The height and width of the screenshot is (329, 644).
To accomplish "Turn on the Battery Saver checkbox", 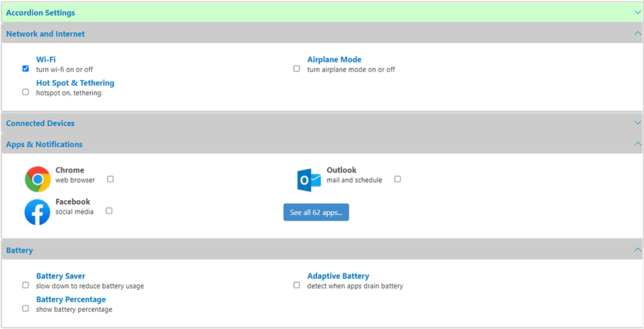I will tap(25, 285).
